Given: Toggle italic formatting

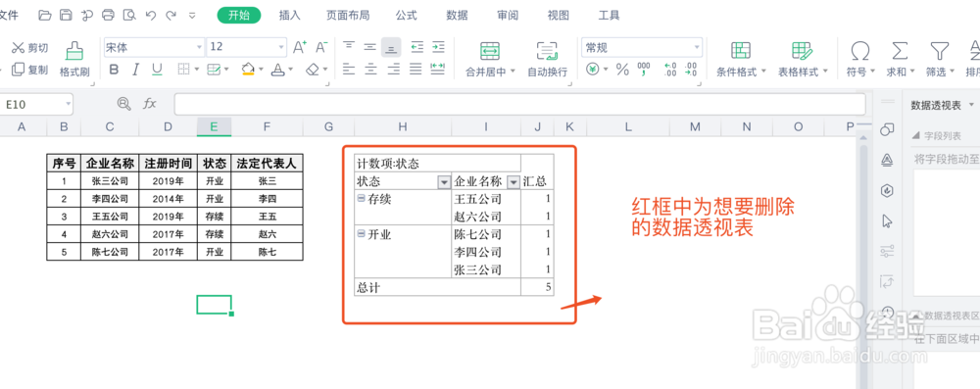Looking at the screenshot, I should point(135,70).
